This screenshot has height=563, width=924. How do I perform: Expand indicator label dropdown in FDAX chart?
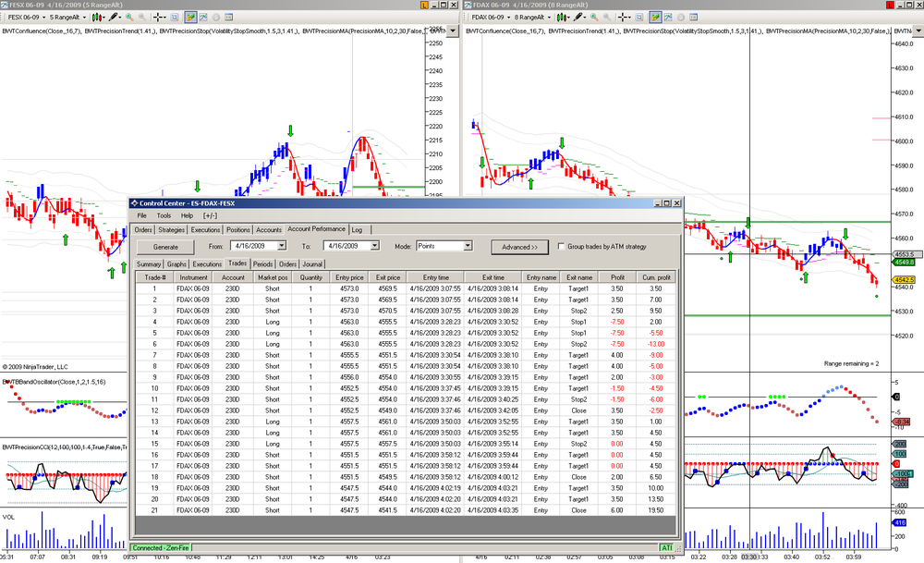click(917, 31)
